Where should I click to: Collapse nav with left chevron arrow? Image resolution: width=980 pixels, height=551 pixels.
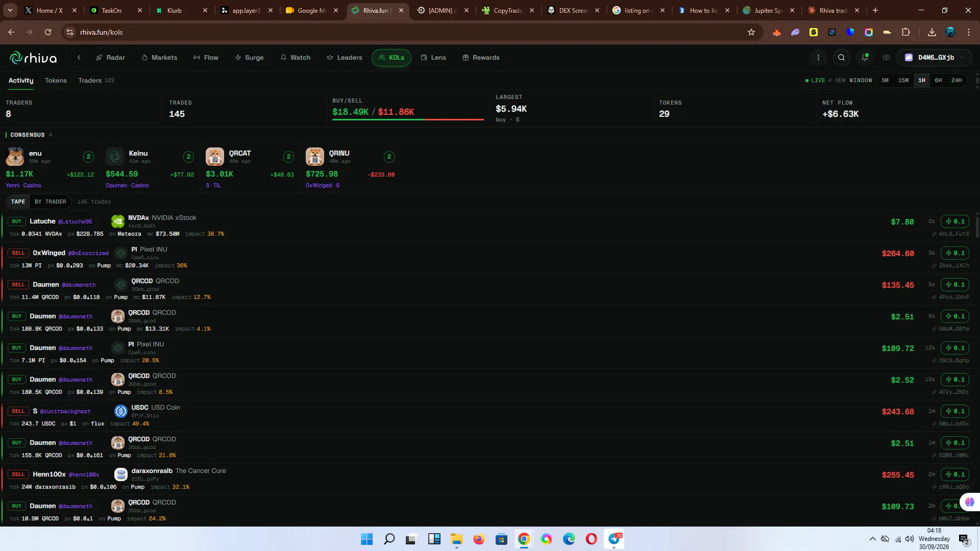point(79,58)
